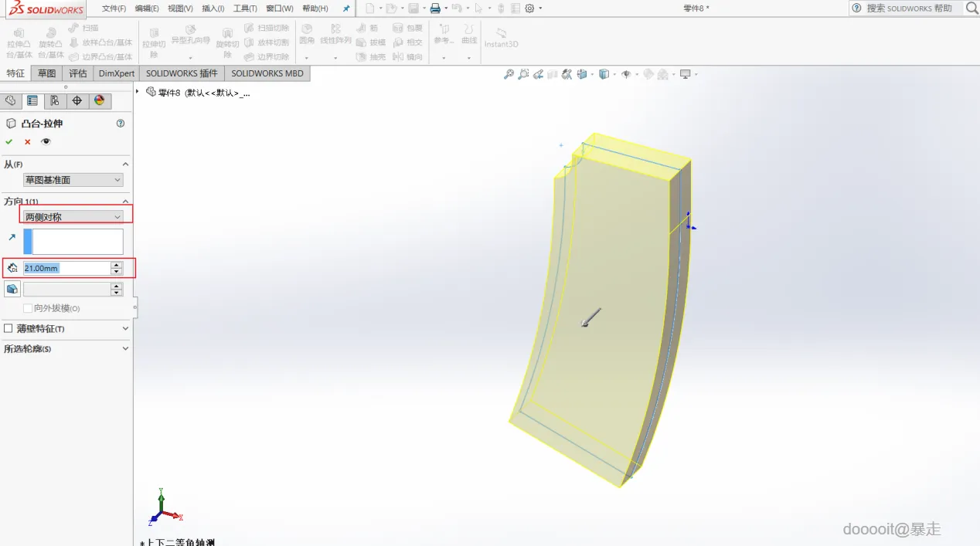Viewport: 980px width, 546px height.
Task: Click the 搜索 SOLIDWORKS 帮助 search box
Action: [x=906, y=8]
